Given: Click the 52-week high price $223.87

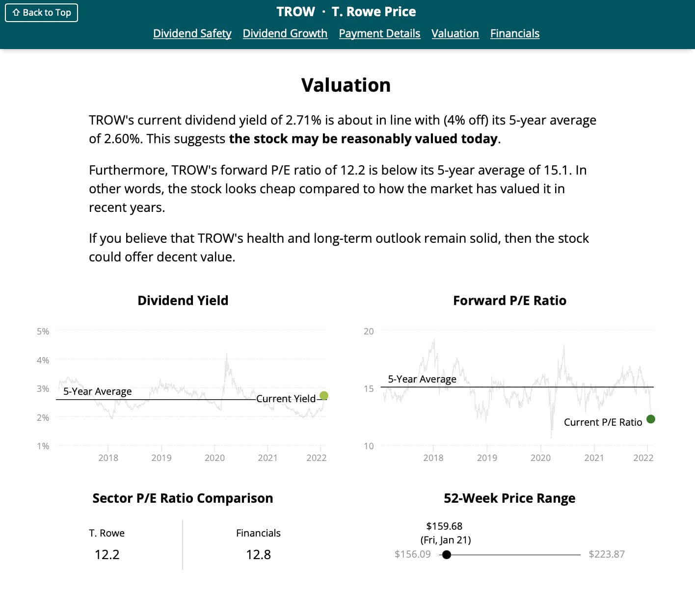Looking at the screenshot, I should [x=607, y=554].
